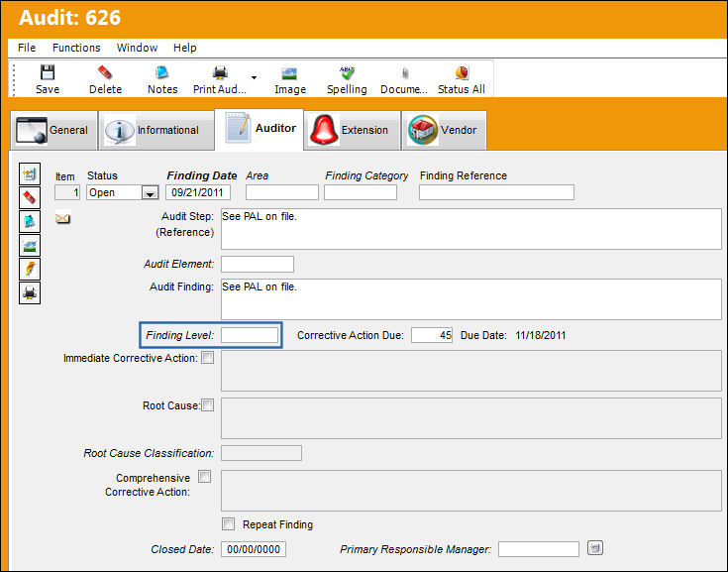Click the Root Cause Classification field

tap(261, 453)
